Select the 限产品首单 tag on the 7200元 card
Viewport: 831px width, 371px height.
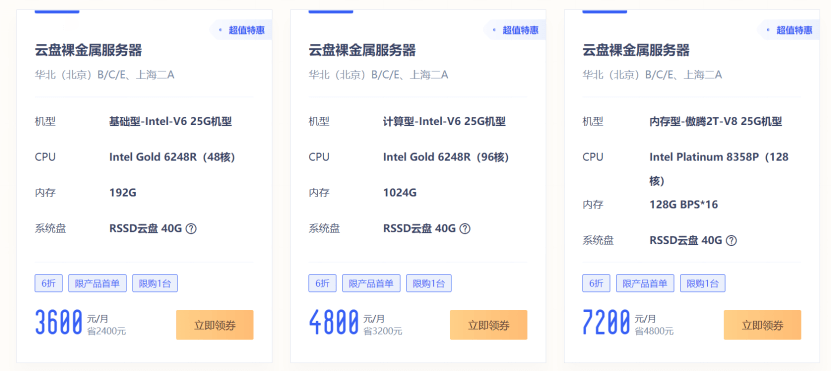646,284
